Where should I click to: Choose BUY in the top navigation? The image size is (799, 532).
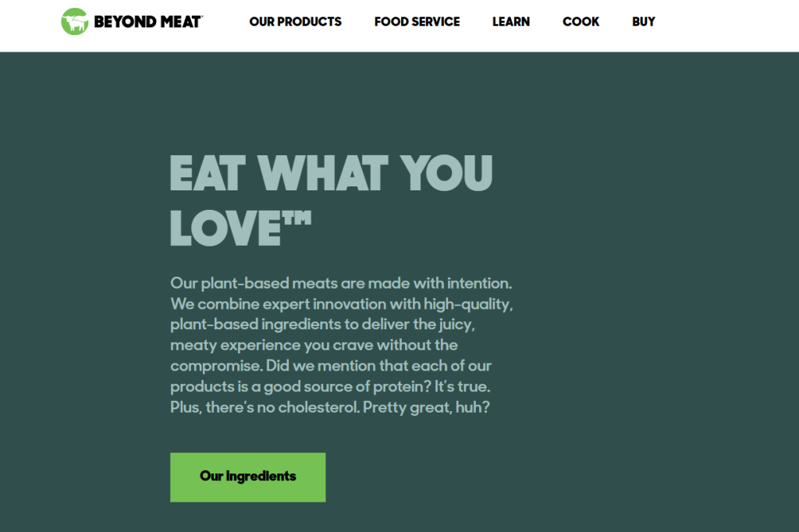pos(644,22)
